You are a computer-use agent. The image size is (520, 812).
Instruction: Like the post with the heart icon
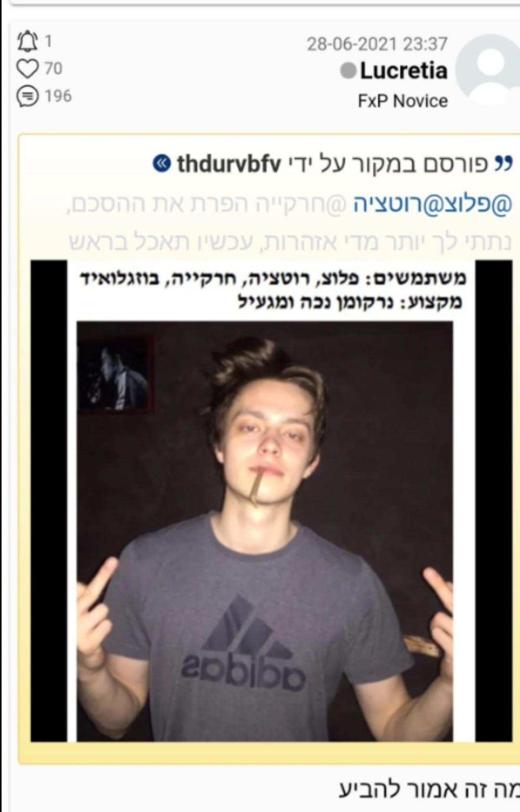pos(28,69)
